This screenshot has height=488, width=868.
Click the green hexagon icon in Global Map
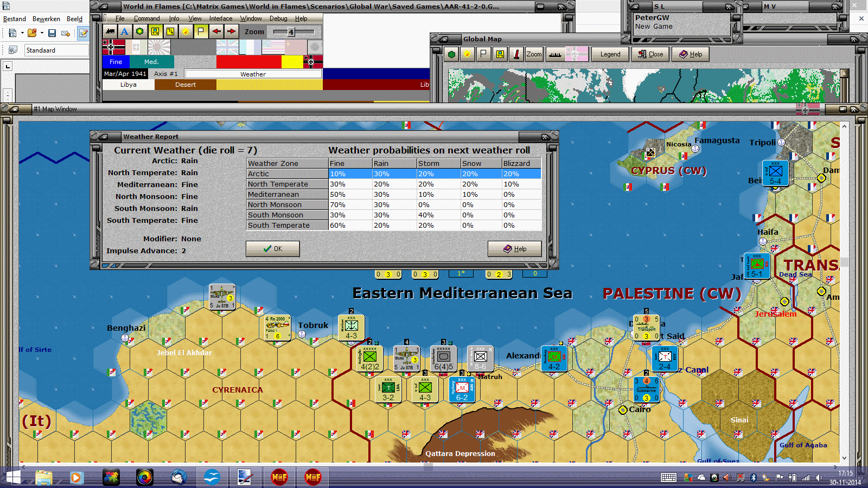pyautogui.click(x=451, y=54)
